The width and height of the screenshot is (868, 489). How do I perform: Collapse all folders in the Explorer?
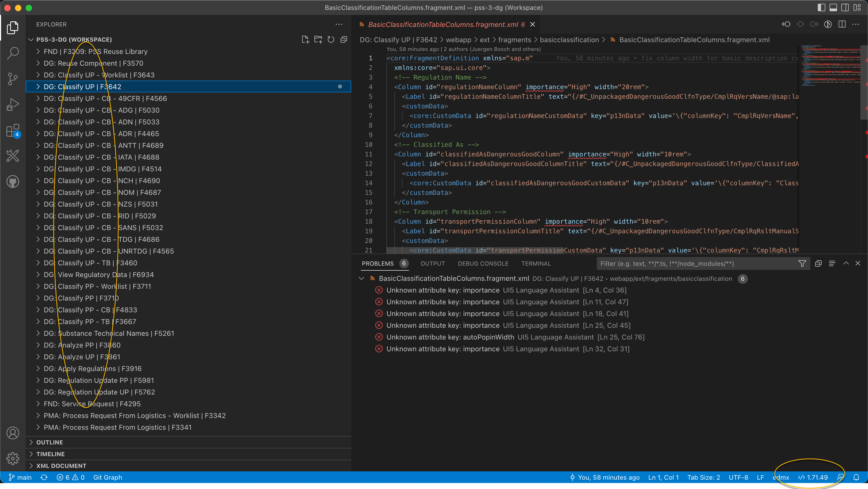344,39
